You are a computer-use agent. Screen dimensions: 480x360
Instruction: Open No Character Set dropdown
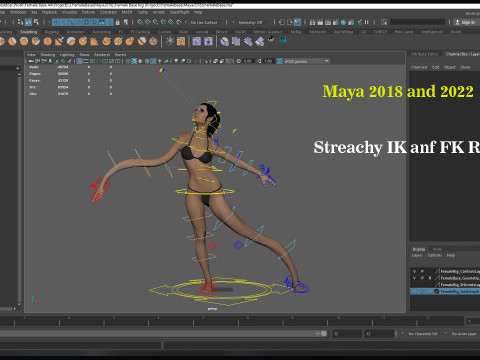click(422, 334)
